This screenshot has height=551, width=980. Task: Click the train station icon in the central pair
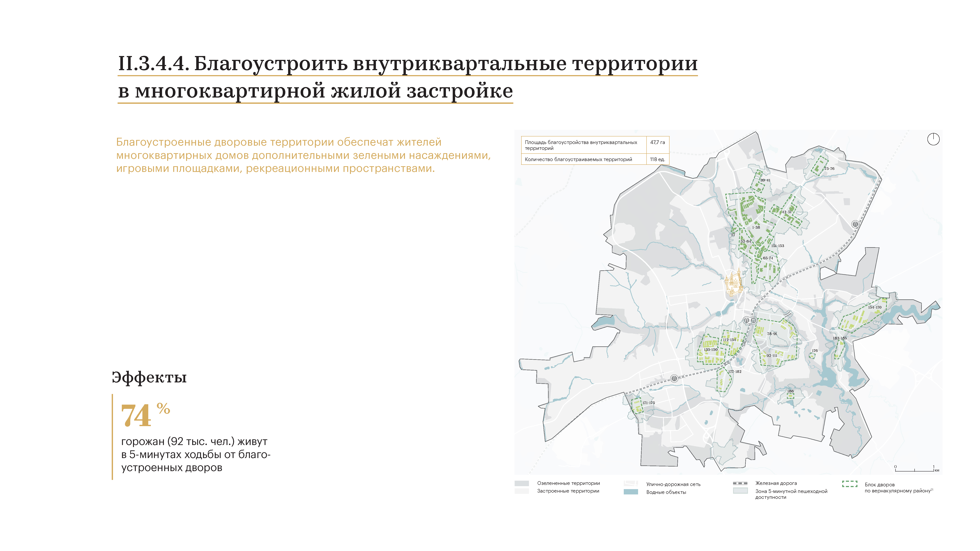pos(746,320)
